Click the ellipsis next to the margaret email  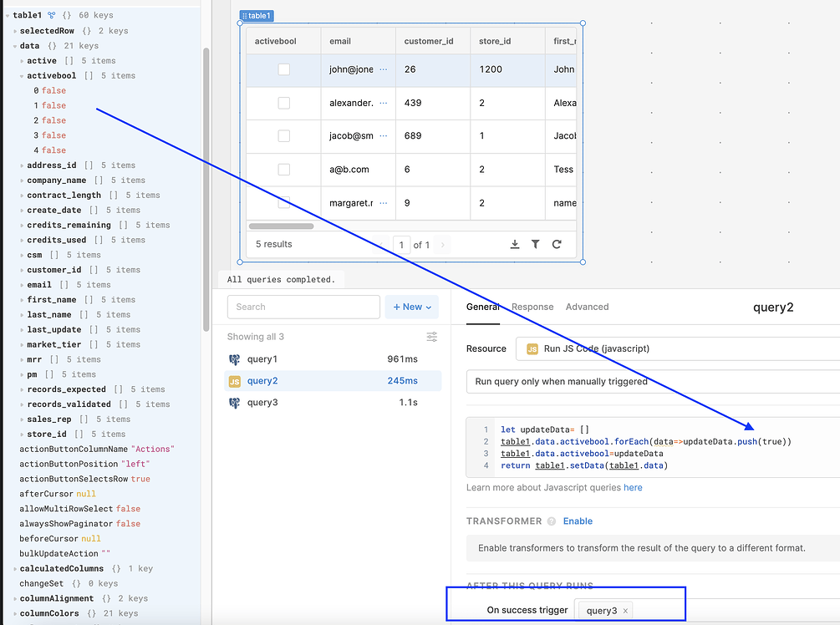(x=383, y=203)
